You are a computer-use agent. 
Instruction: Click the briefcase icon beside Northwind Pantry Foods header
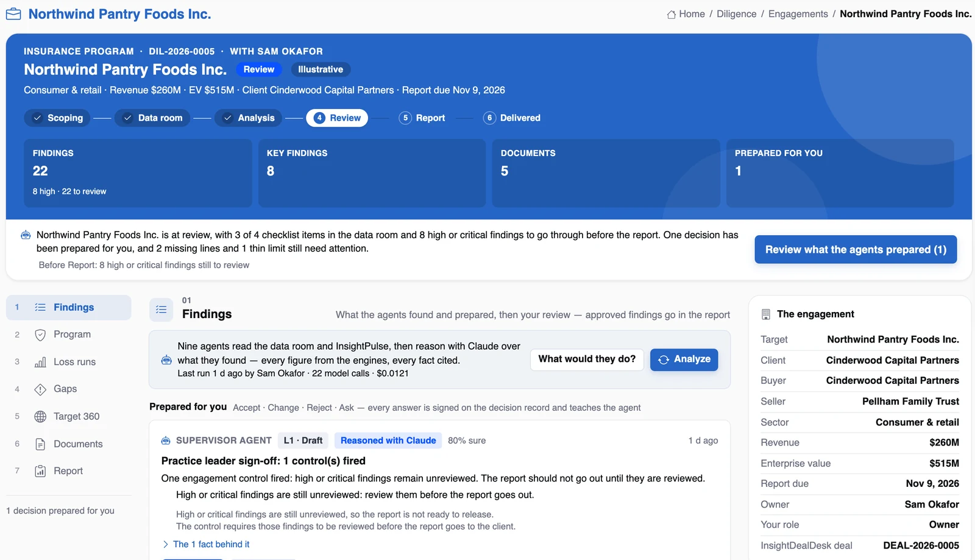[x=13, y=14]
